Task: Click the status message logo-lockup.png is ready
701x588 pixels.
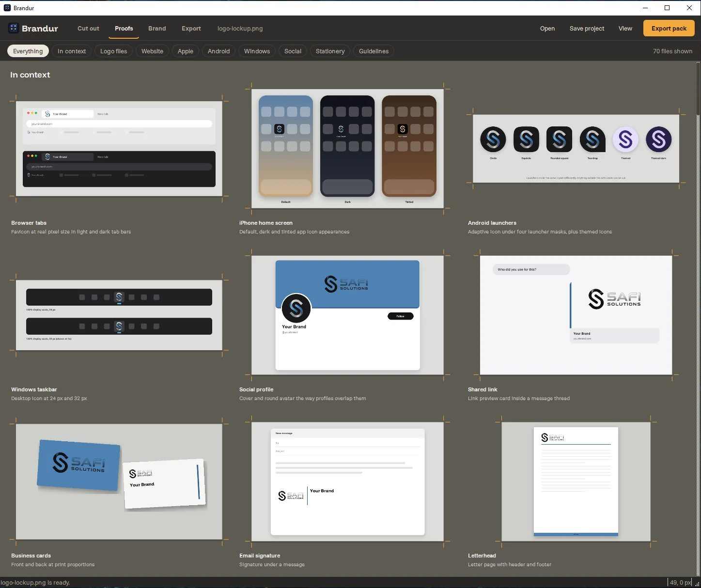Action: [35, 583]
